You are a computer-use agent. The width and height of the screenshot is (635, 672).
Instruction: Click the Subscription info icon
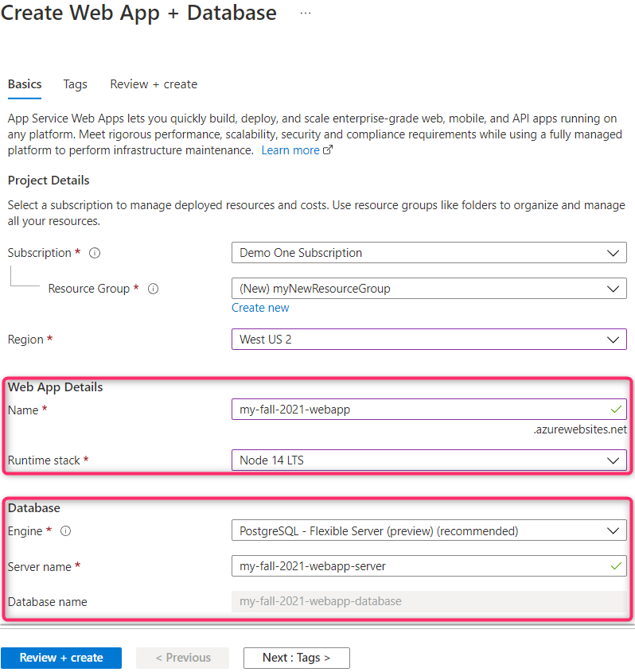[95, 253]
